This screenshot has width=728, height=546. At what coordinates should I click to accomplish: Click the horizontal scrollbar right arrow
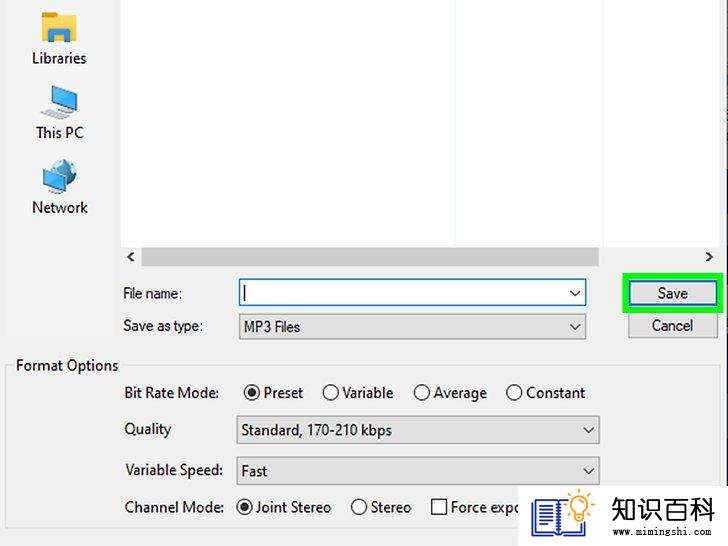[x=709, y=257]
